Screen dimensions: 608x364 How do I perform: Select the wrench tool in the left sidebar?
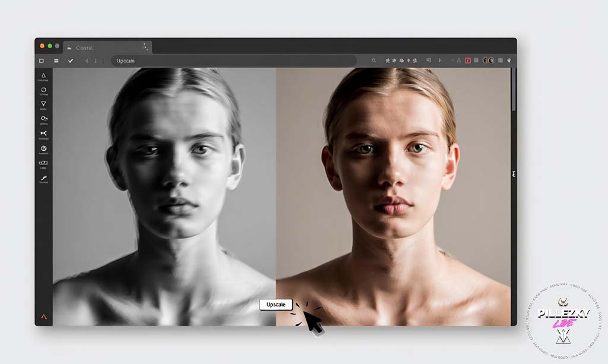43,178
